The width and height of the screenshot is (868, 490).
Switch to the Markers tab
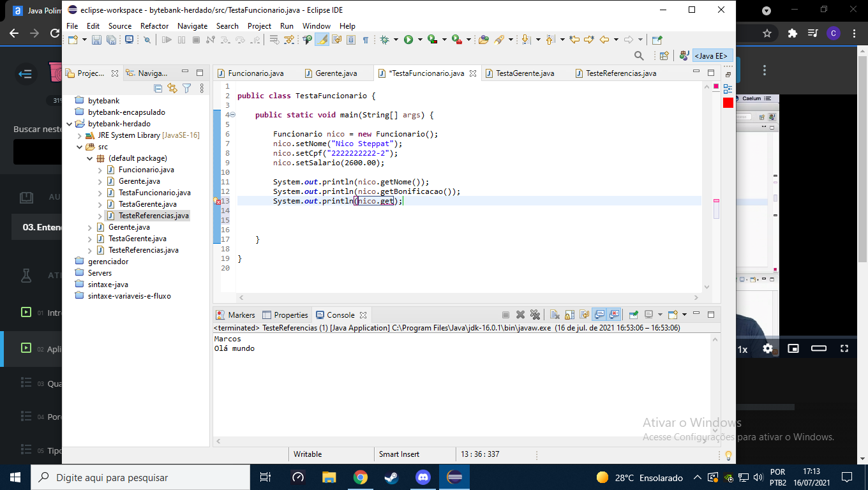(x=236, y=315)
